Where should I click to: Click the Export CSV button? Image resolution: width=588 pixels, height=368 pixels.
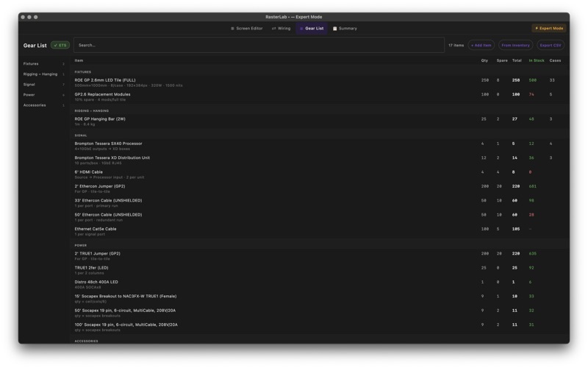pos(550,46)
